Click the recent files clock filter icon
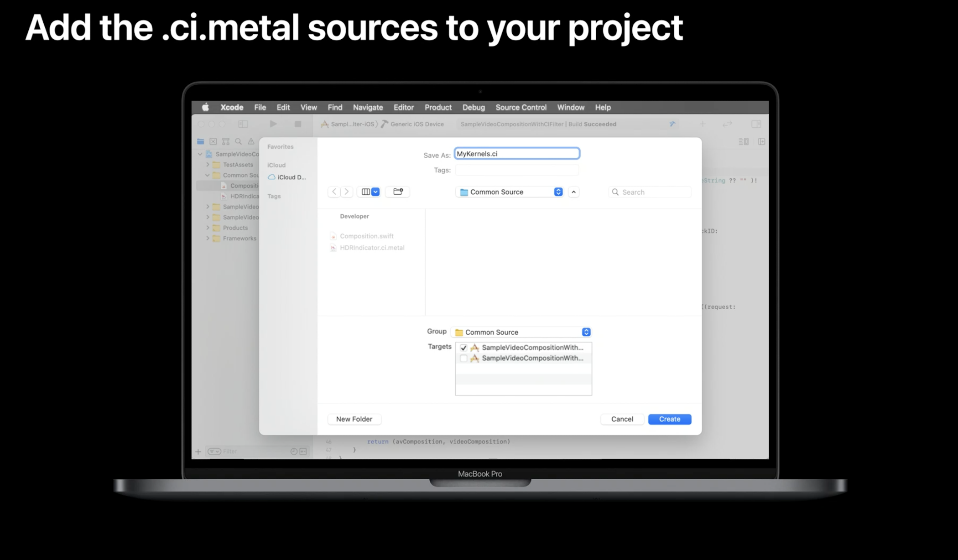This screenshot has width=958, height=560. (x=294, y=451)
